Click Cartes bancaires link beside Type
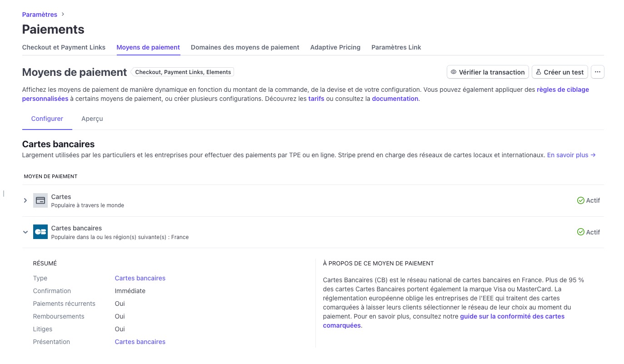The height and width of the screenshot is (364, 624). [140, 278]
